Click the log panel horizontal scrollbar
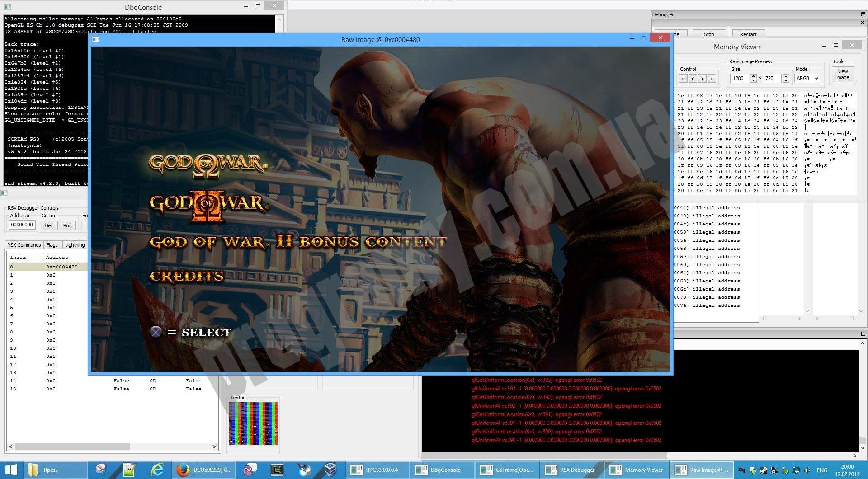Viewport: 868px width, 479px height. pyautogui.click(x=640, y=456)
